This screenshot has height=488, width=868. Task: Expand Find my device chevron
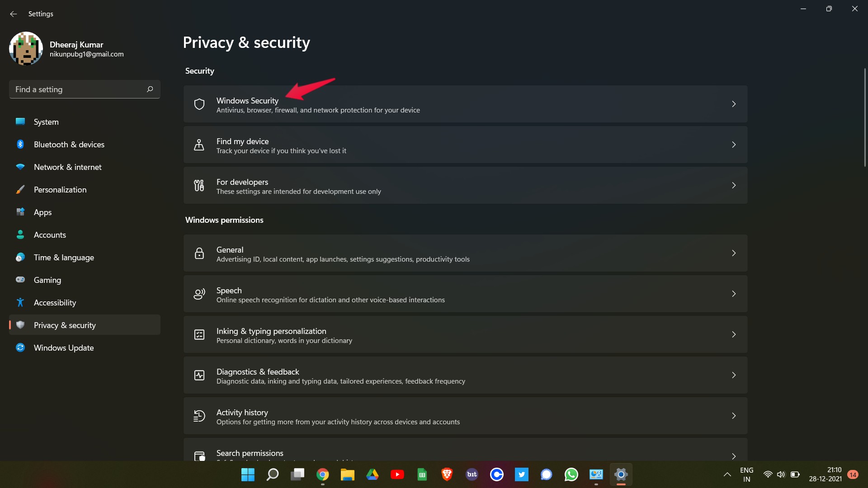[x=734, y=145]
